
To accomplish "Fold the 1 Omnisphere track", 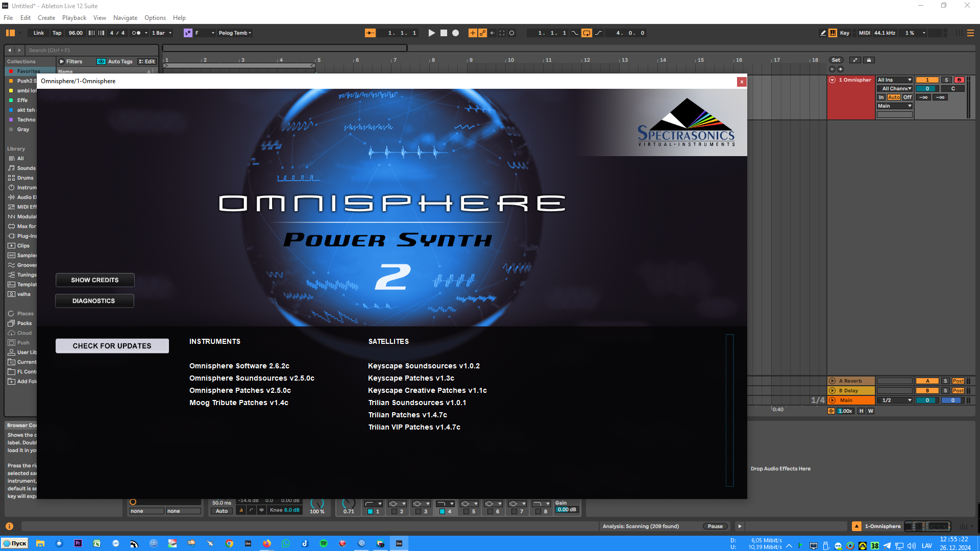I will [832, 80].
